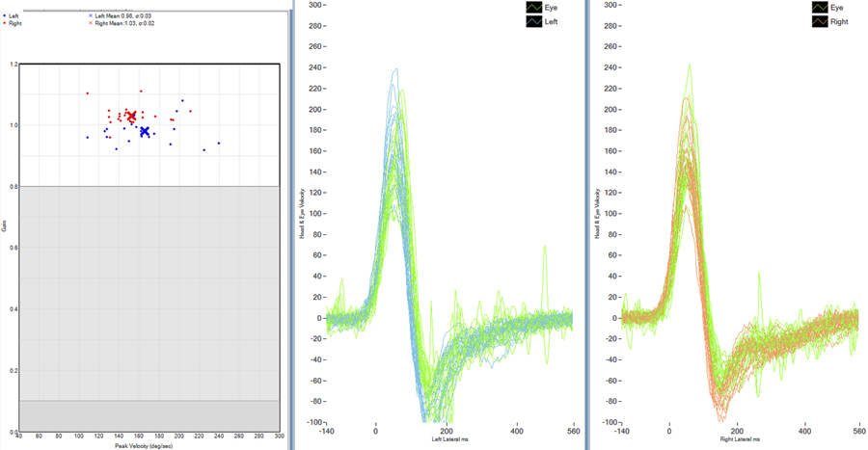The height and width of the screenshot is (450, 868).
Task: Click the 0.2 gain axis tick label
Action: point(14,370)
